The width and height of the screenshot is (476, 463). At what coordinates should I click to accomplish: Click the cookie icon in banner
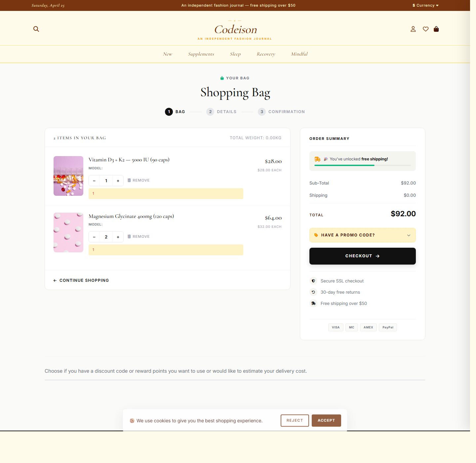(x=132, y=421)
